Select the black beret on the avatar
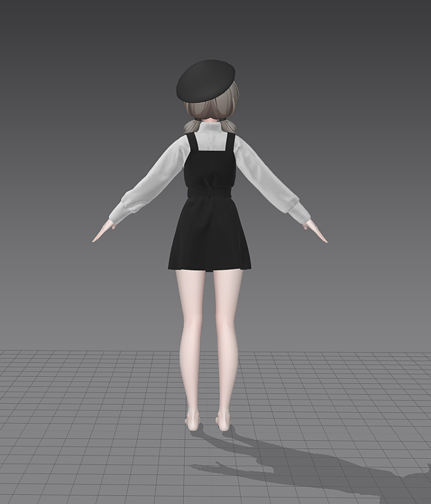Screen dimensions: 431x504 (206, 81)
